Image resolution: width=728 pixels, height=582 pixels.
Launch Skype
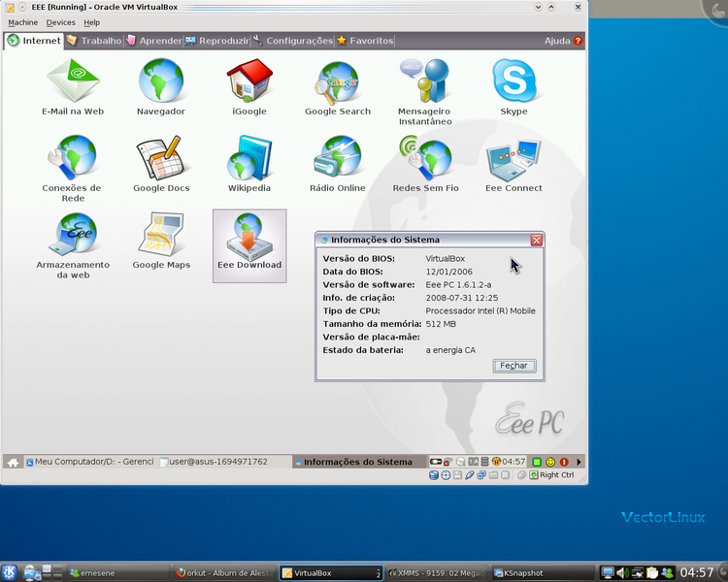513,86
